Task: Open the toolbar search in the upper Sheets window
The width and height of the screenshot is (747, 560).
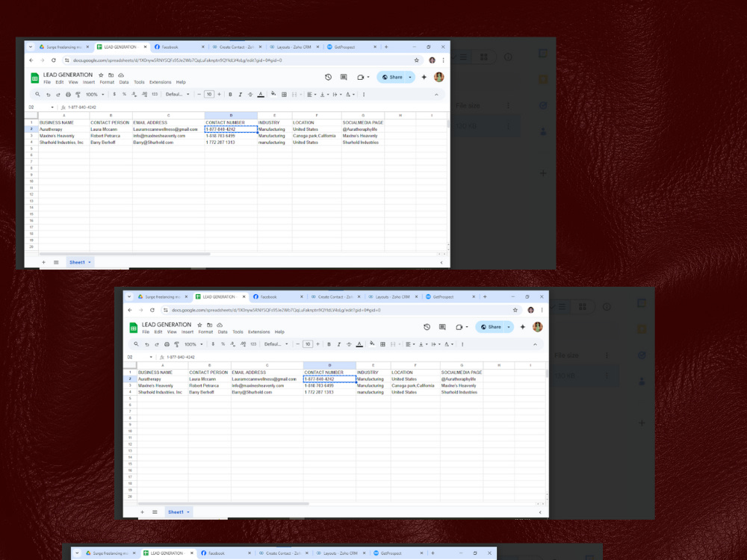Action: click(x=37, y=94)
